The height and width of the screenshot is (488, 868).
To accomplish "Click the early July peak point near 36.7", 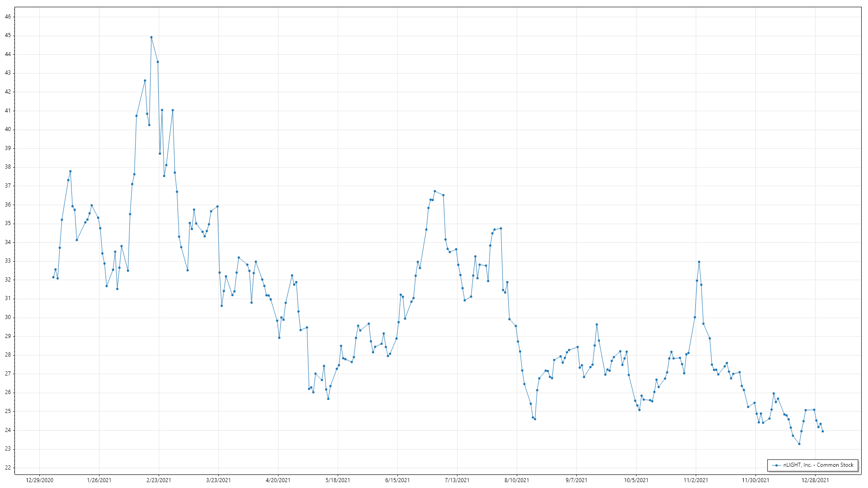I will click(435, 191).
